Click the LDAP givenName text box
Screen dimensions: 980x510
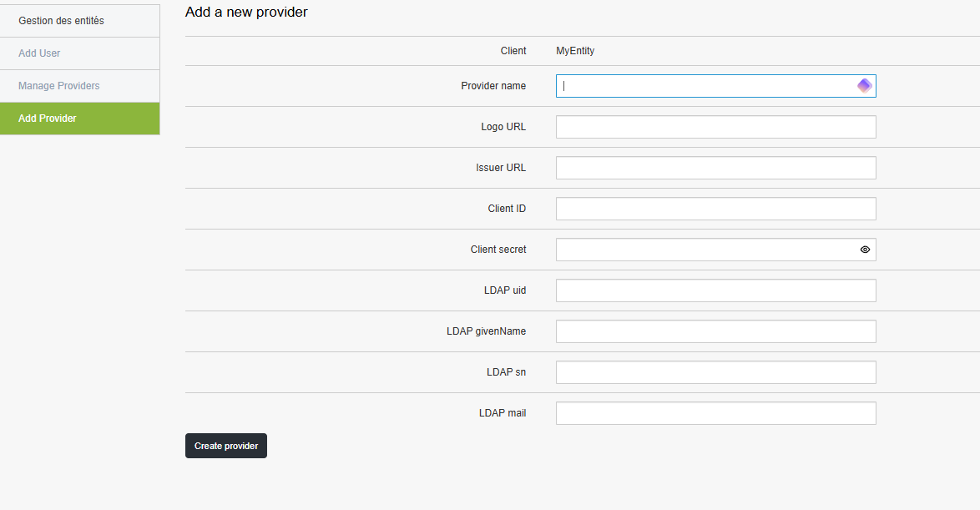[x=715, y=331]
